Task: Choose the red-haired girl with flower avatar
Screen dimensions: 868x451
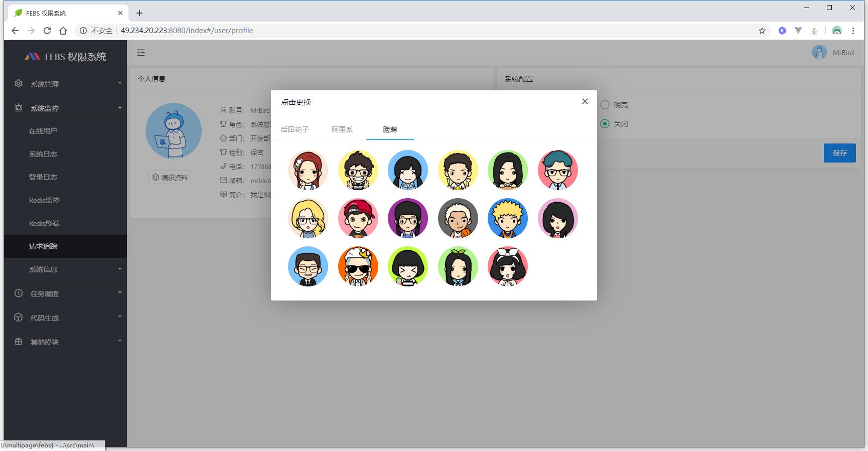Action: click(x=308, y=170)
